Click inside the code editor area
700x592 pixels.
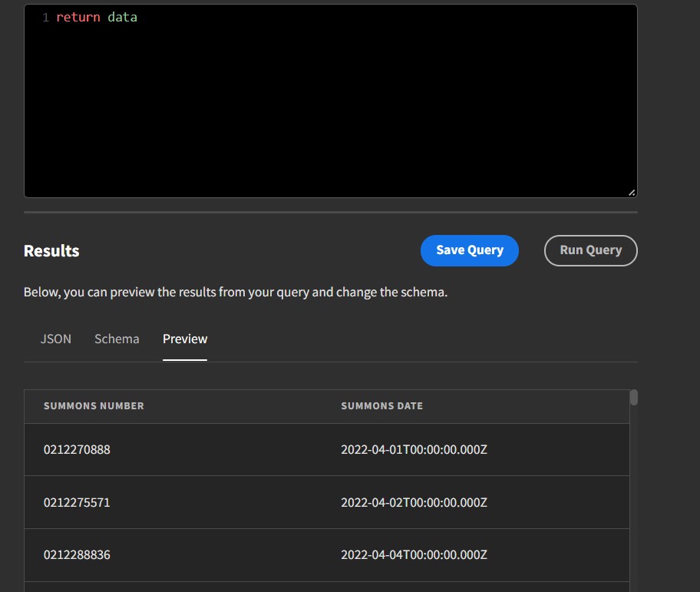coord(330,101)
